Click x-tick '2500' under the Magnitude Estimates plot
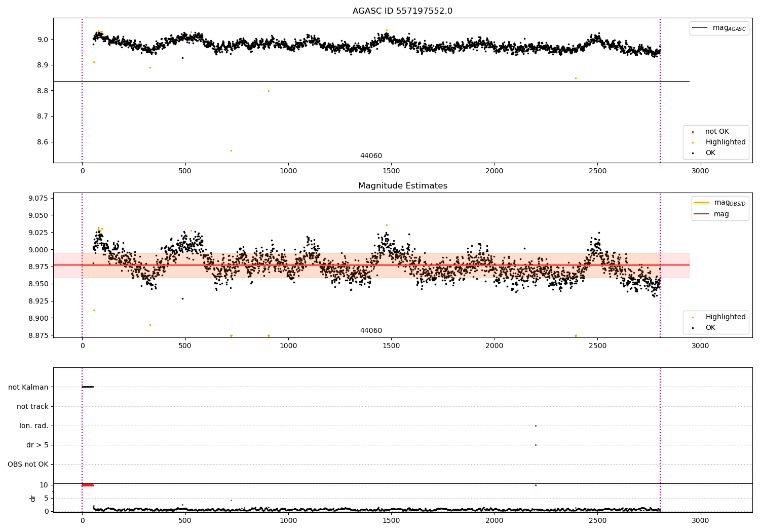The width and height of the screenshot is (760, 532). pos(597,346)
